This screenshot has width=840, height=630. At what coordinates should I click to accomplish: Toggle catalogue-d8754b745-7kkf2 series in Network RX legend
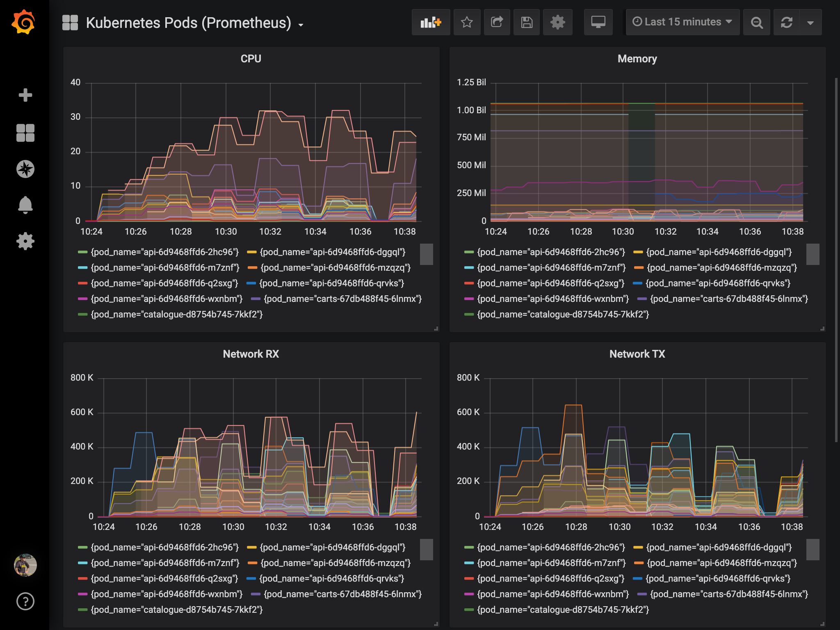click(176, 610)
